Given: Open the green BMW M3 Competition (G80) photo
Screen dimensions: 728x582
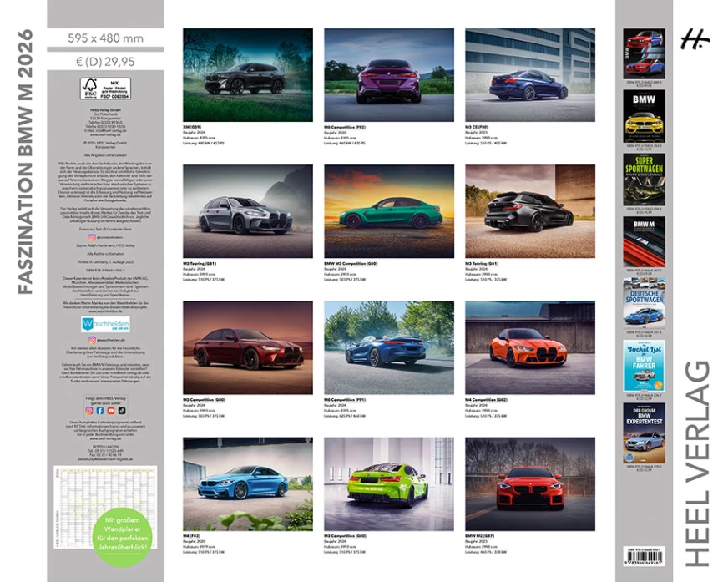Looking at the screenshot, I should tap(389, 211).
